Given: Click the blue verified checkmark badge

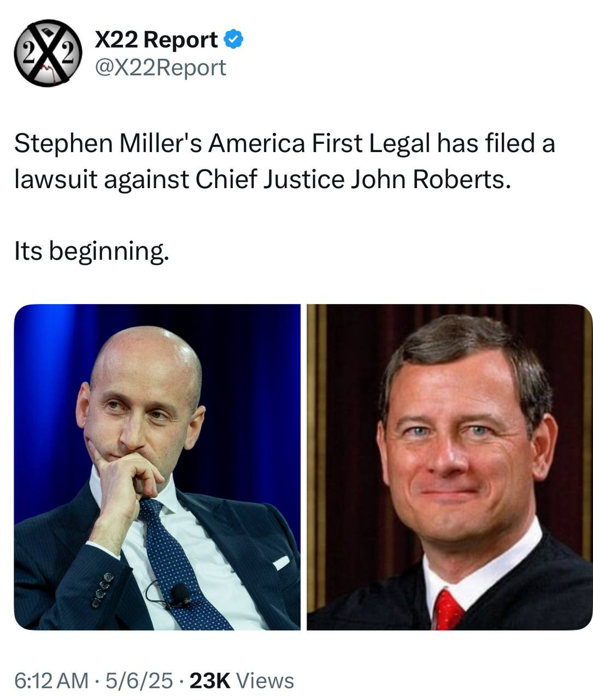Looking at the screenshot, I should 234,39.
